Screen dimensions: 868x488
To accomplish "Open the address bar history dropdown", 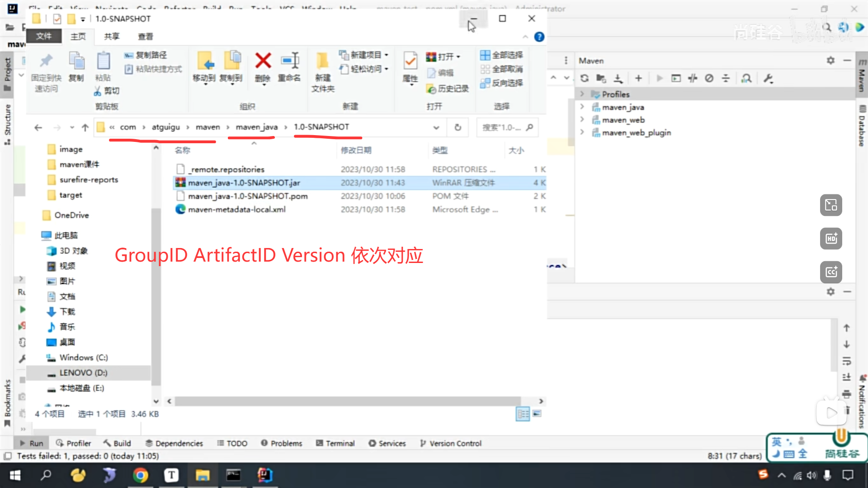I will click(436, 127).
